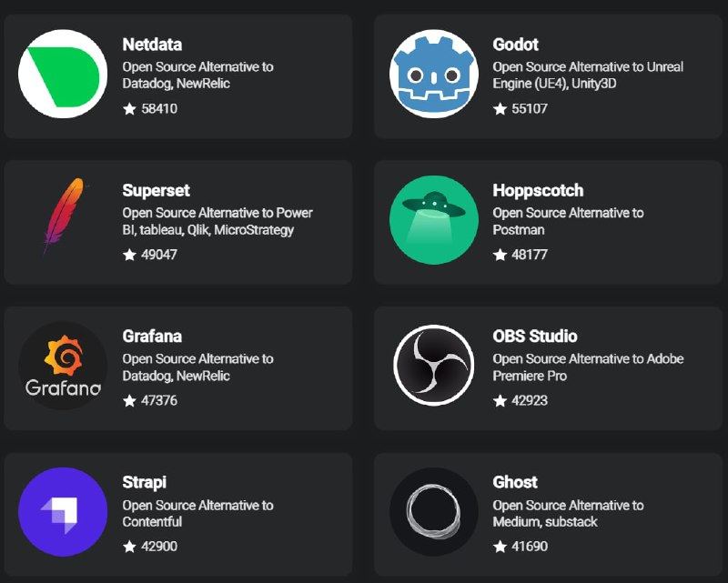Viewport: 728px width, 583px height.
Task: Click the Grafana logo
Action: coord(63,365)
